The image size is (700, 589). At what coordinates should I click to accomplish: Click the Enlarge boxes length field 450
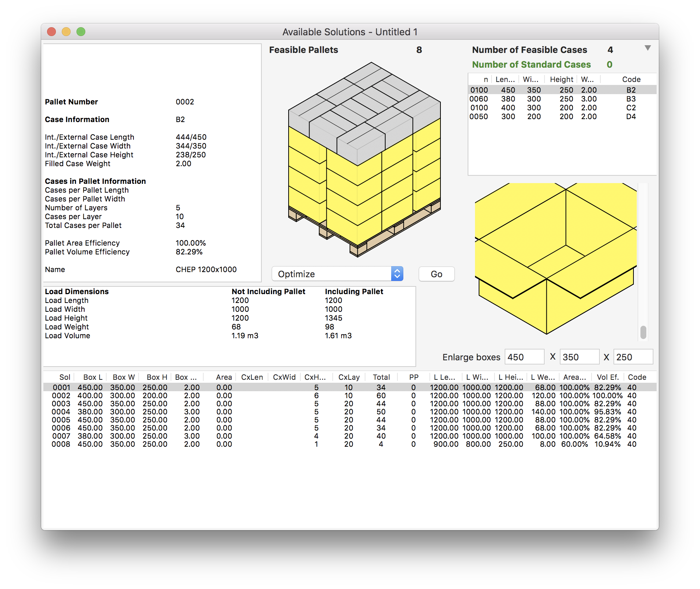pyautogui.click(x=524, y=357)
